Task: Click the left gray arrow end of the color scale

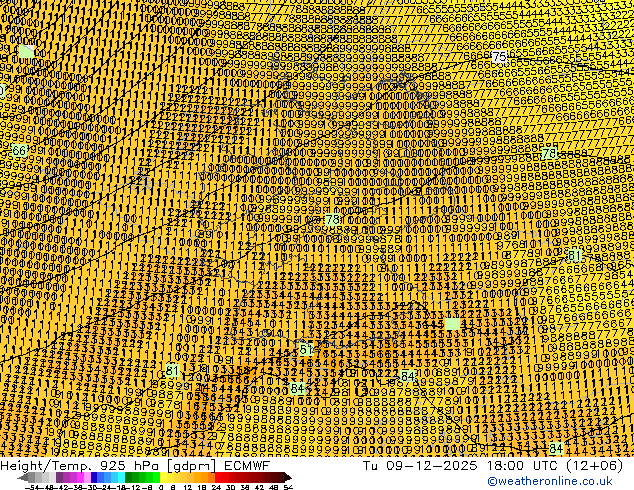Action: [23, 478]
